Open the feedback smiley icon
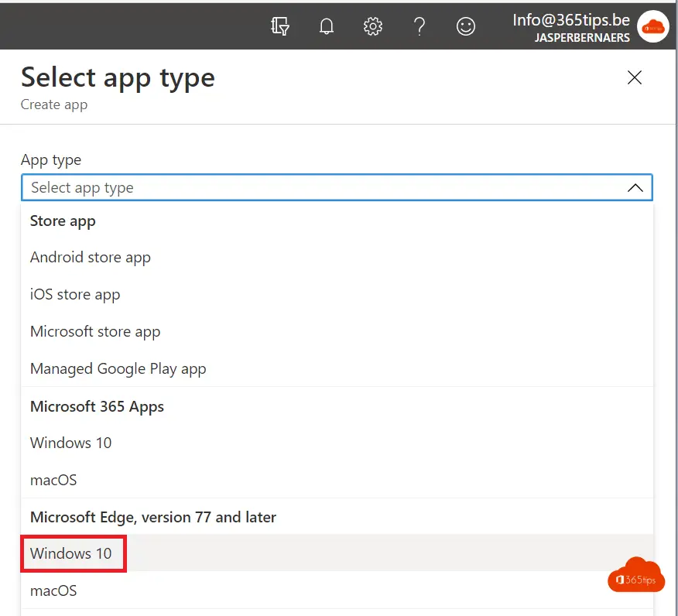 (466, 26)
